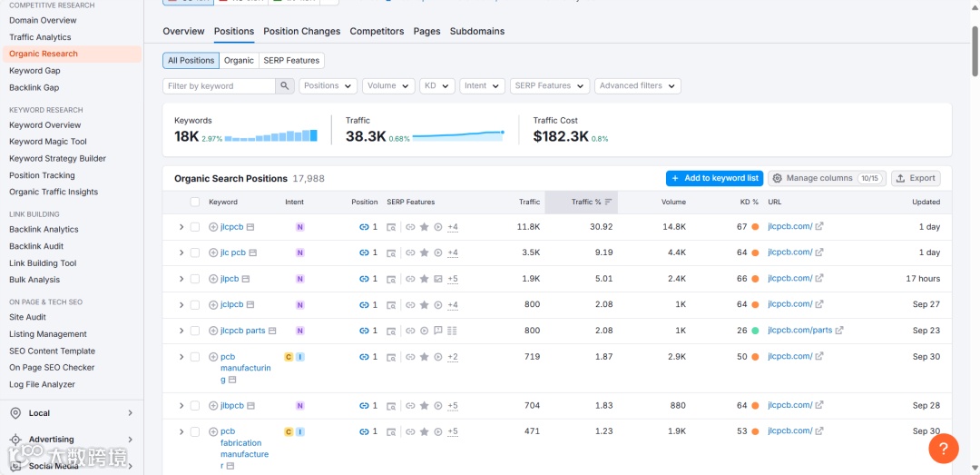Screen dimensions: 980x475
Task: Select the SERP Features position filter tab
Action: tap(291, 61)
